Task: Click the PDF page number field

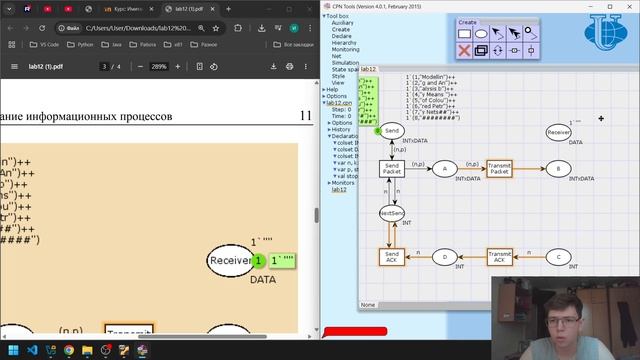Action: [104, 67]
